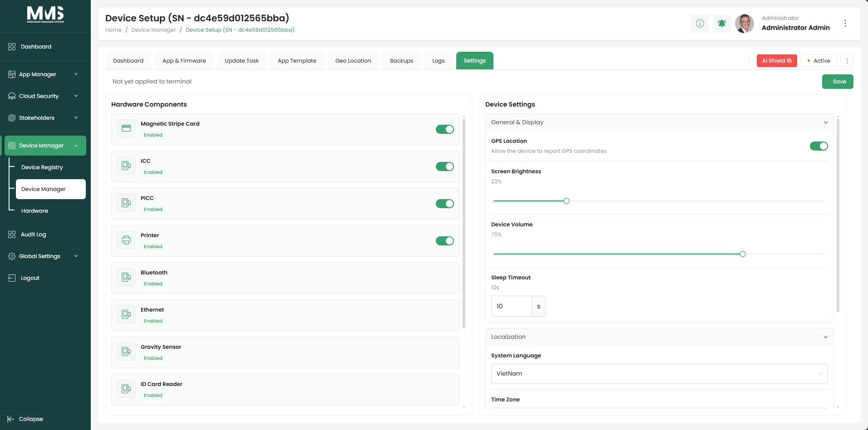Open Hardware in the sidebar submenu
Screen dimensions: 868x430
35,211
